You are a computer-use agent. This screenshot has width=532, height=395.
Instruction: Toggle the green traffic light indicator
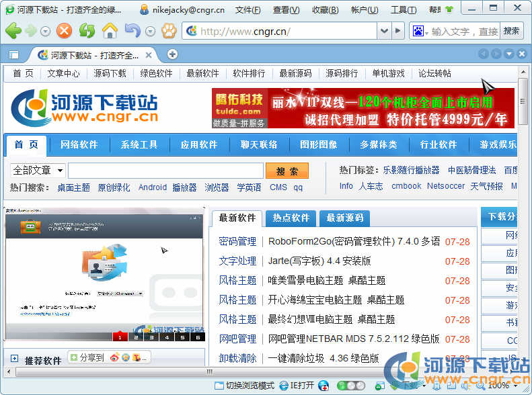(346, 386)
